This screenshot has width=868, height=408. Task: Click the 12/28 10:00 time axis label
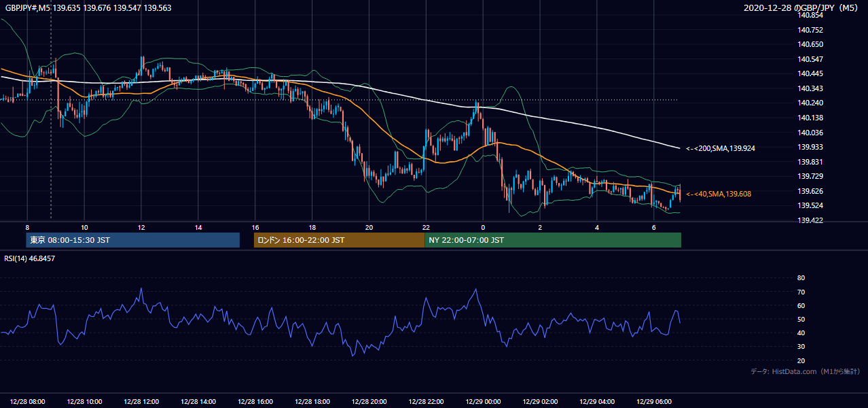(85, 402)
